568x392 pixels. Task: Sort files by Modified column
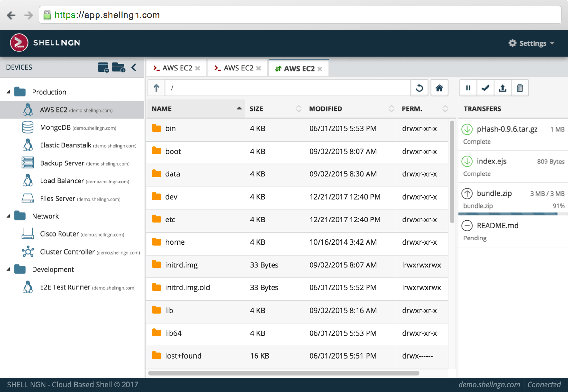coord(350,109)
